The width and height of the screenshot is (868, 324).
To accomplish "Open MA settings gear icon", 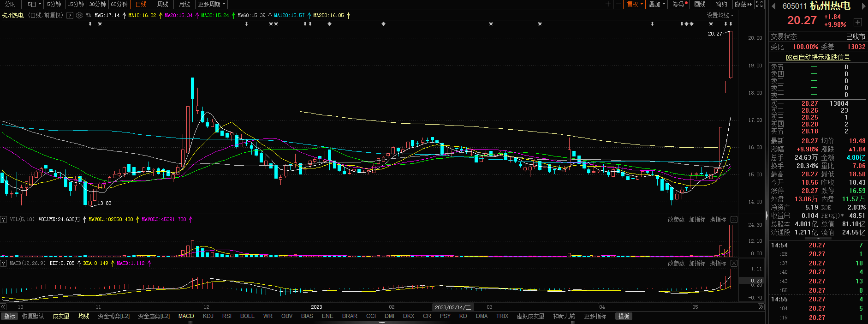I will 79,15.
